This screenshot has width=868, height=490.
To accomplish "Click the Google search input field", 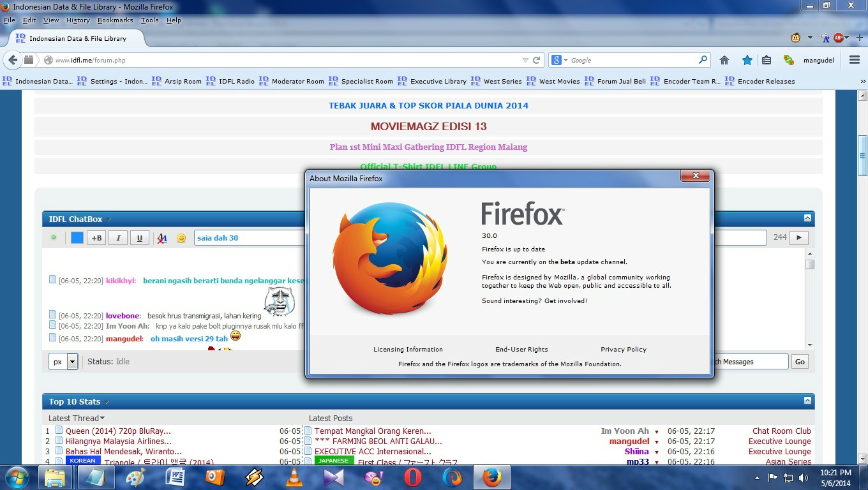I will 632,60.
